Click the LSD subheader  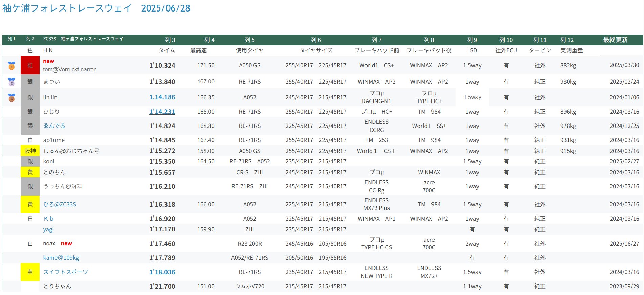tap(472, 50)
